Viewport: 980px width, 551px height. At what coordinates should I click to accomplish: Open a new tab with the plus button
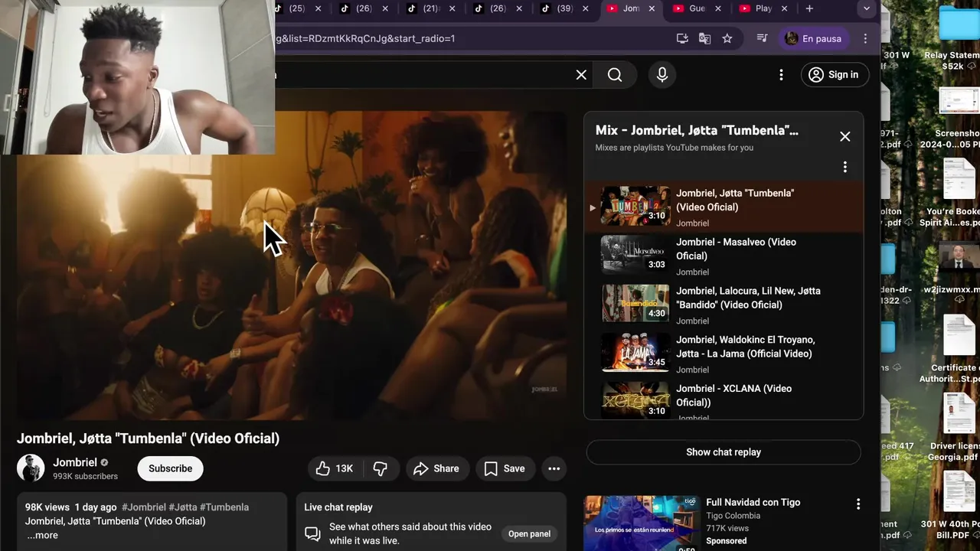pyautogui.click(x=809, y=8)
